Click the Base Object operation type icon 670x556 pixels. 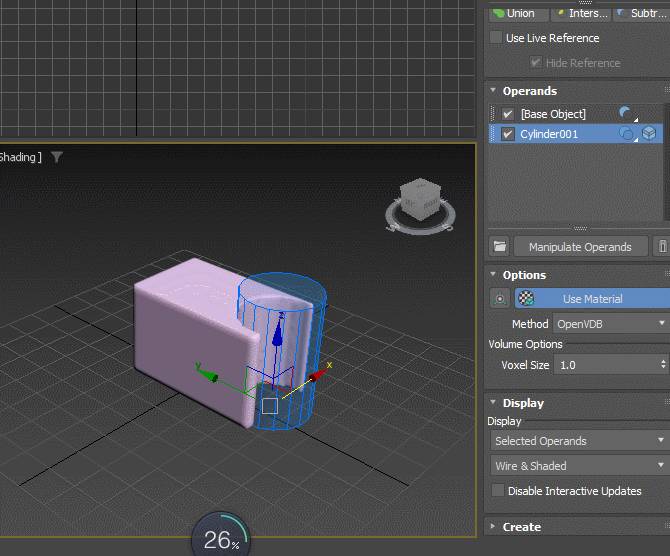(627, 114)
